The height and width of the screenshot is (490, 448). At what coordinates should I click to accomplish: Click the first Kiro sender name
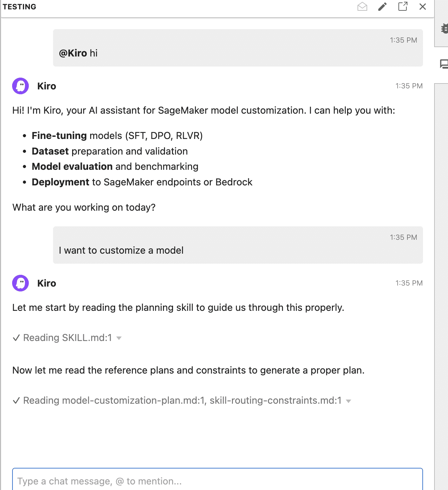[x=46, y=86]
